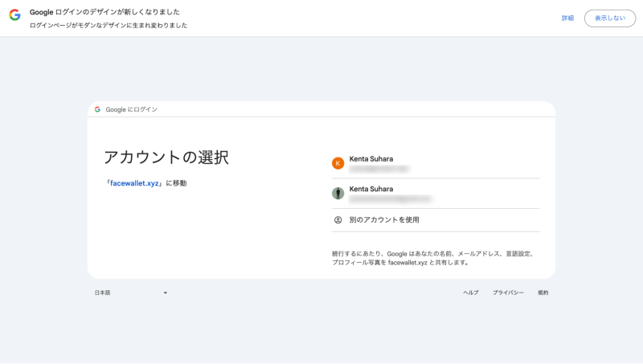The height and width of the screenshot is (364, 643).
Task: Click the banner subtitle 'ログインページがモダンな…'
Action: click(x=109, y=26)
